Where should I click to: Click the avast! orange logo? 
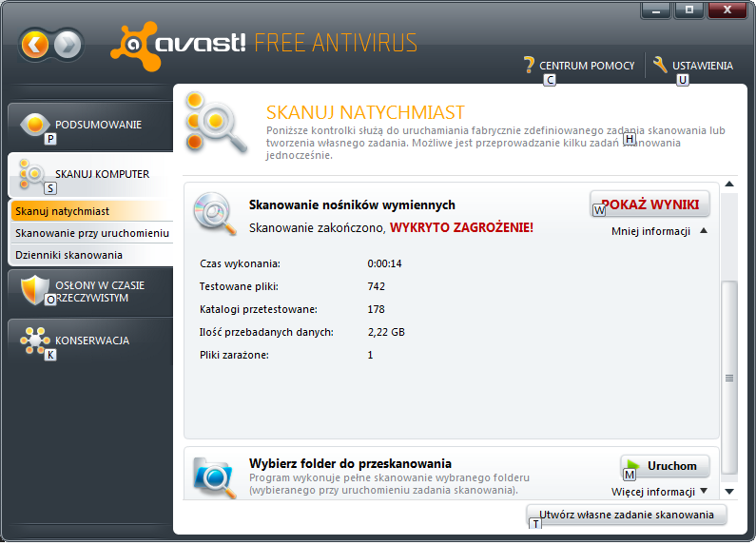[136, 47]
